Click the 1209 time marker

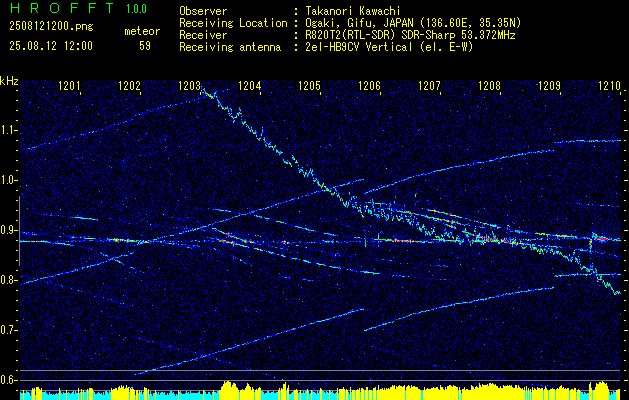pyautogui.click(x=550, y=85)
